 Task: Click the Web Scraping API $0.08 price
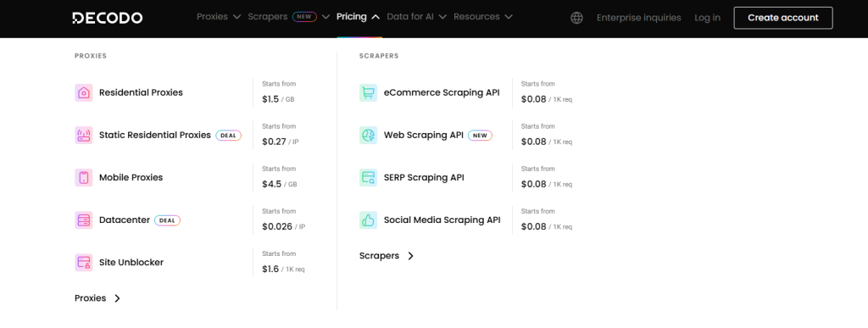pos(547,142)
